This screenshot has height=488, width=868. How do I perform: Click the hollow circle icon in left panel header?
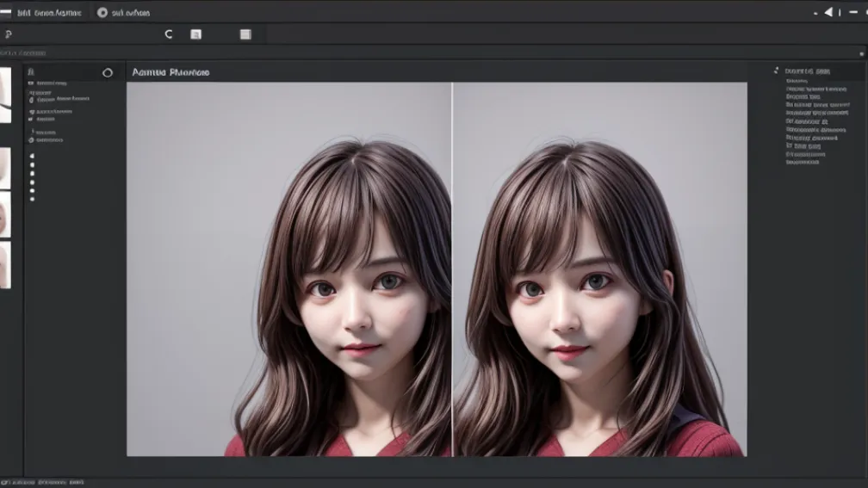(108, 72)
